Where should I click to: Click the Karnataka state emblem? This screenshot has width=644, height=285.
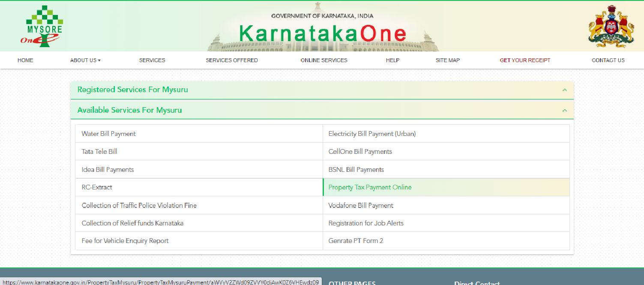610,27
